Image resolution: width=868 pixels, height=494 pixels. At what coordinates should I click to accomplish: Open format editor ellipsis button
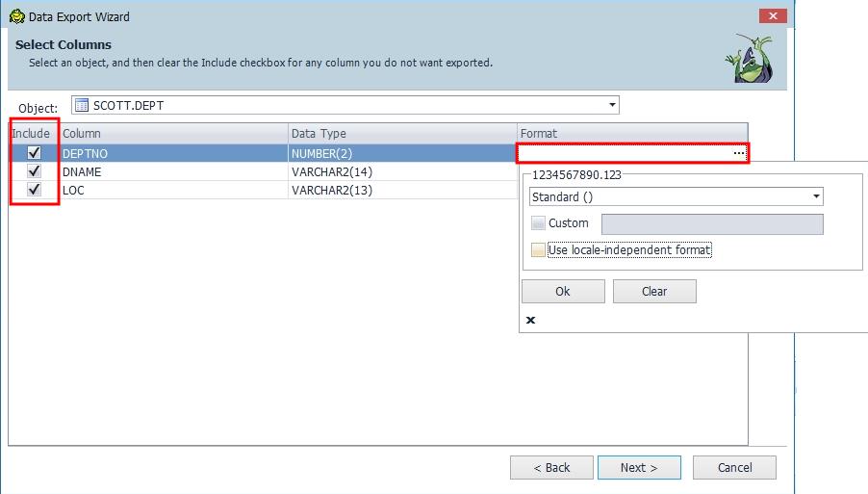(738, 153)
